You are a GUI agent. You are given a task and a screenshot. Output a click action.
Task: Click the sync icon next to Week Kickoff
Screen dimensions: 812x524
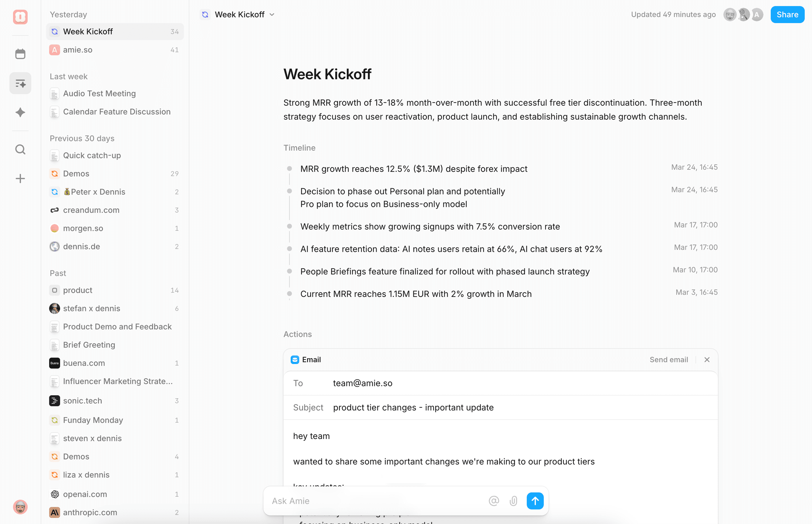pos(205,14)
